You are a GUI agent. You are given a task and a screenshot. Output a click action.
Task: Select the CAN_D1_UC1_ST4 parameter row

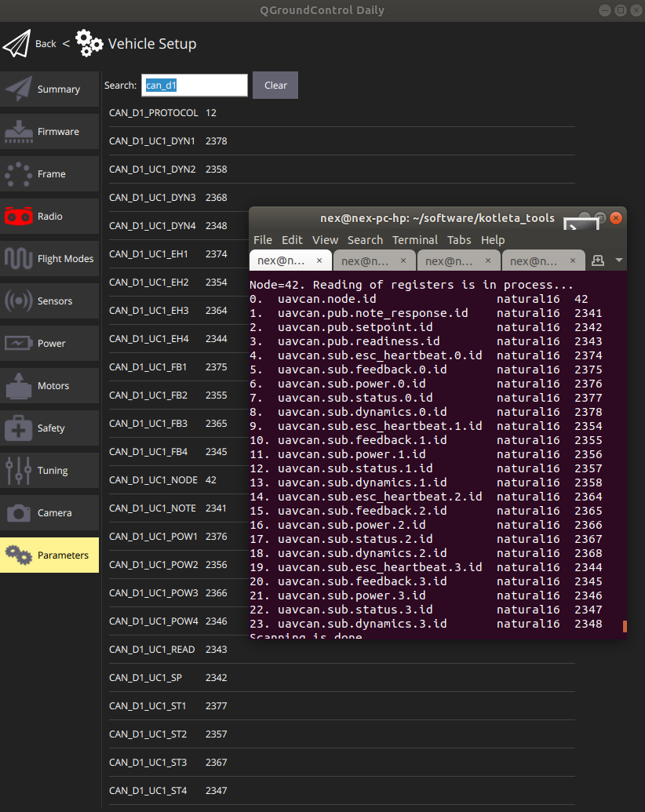[342, 790]
